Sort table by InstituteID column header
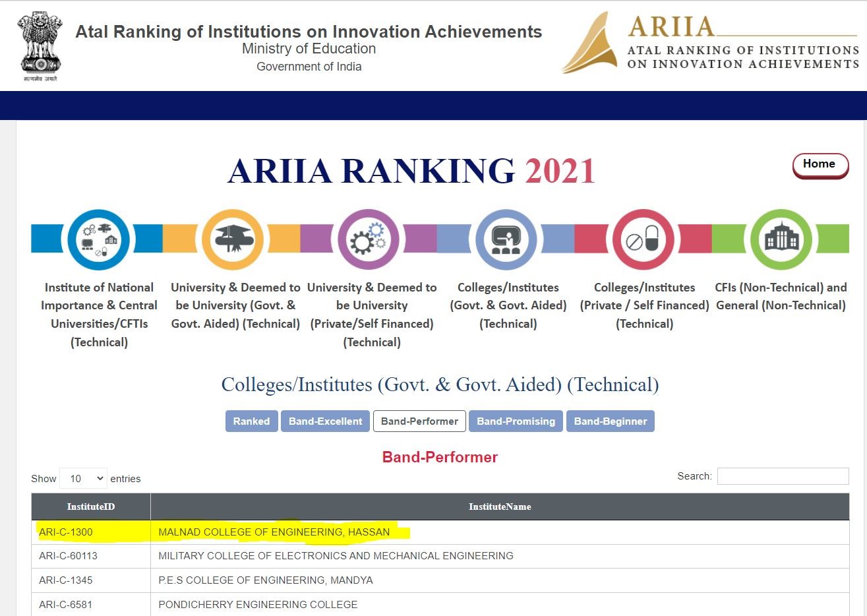 [91, 507]
